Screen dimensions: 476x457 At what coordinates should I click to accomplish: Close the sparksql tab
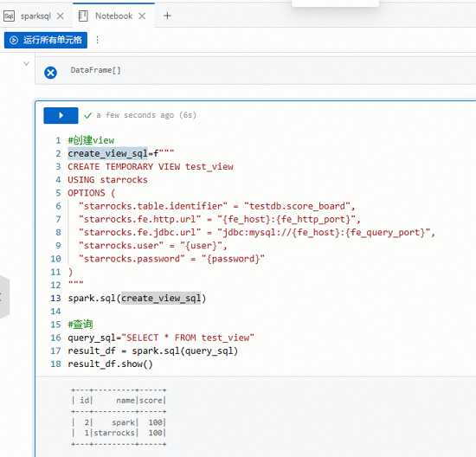point(61,16)
